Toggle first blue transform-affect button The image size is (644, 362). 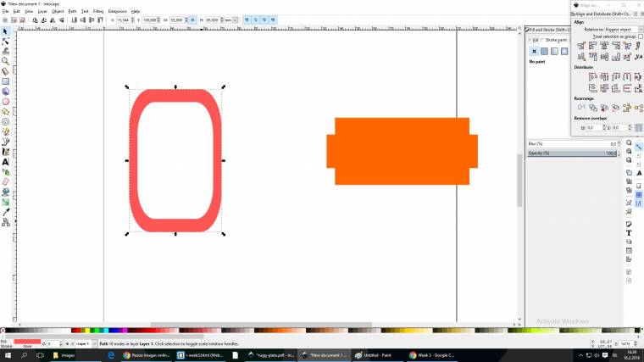247,19
